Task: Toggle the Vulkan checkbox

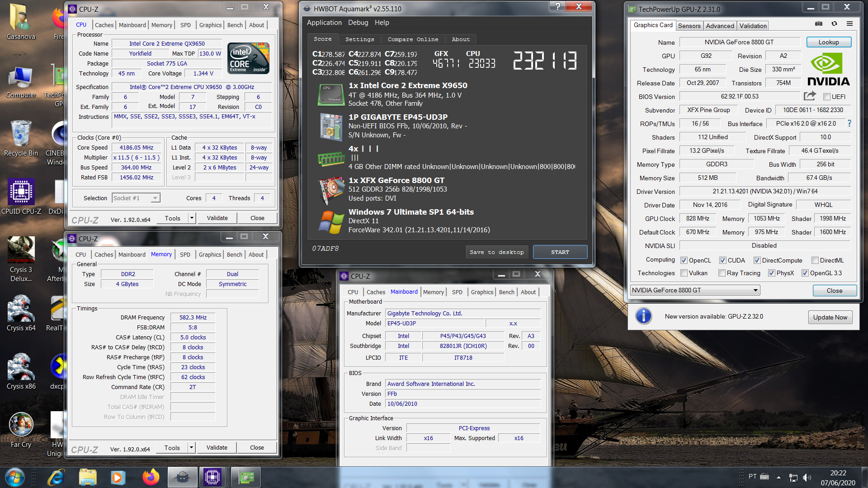Action: [x=684, y=273]
